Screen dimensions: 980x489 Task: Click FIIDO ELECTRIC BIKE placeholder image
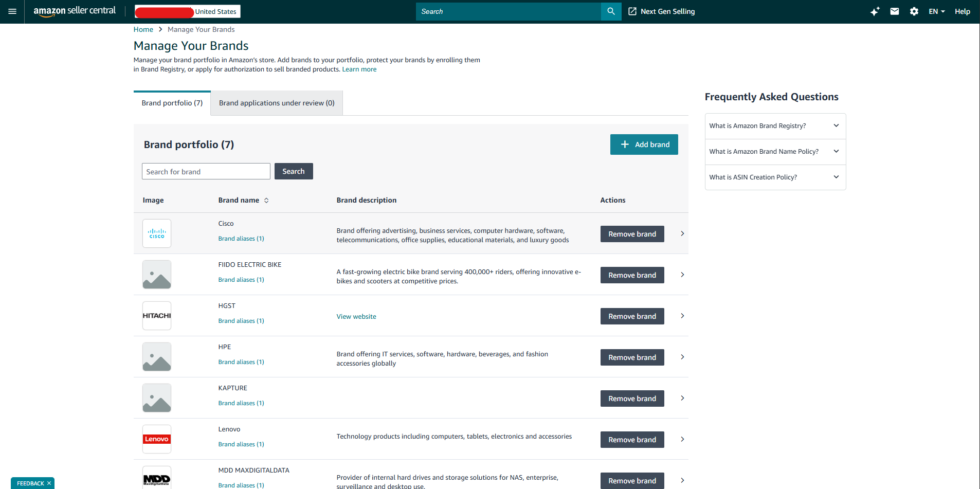pos(157,275)
